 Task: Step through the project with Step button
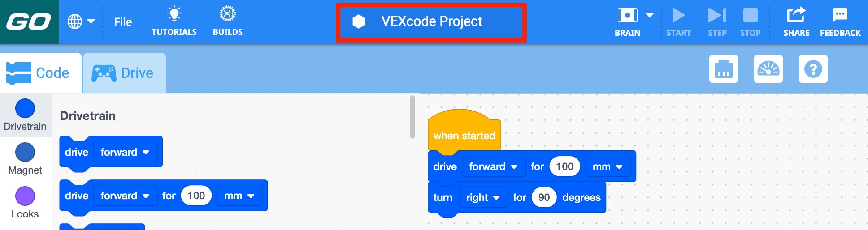tap(717, 21)
